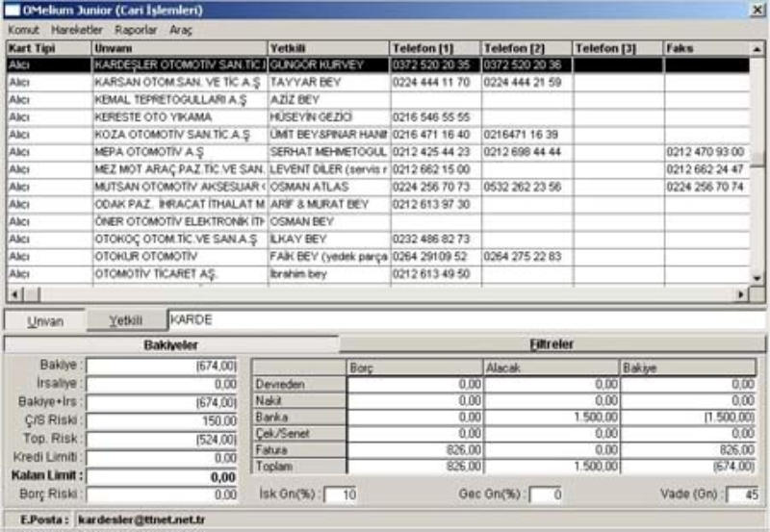The height and width of the screenshot is (532, 770).
Task: Click the Devreden row label
Action: tap(298, 384)
